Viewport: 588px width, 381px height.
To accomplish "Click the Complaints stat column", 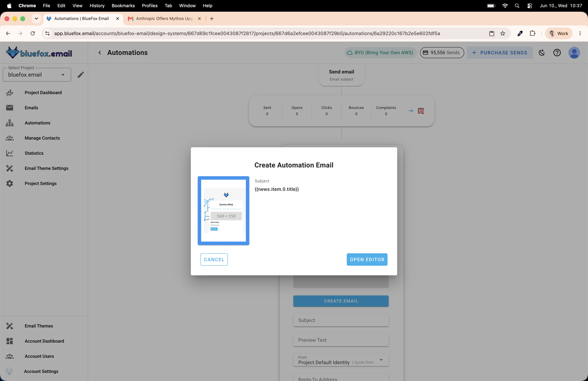I will pyautogui.click(x=386, y=110).
